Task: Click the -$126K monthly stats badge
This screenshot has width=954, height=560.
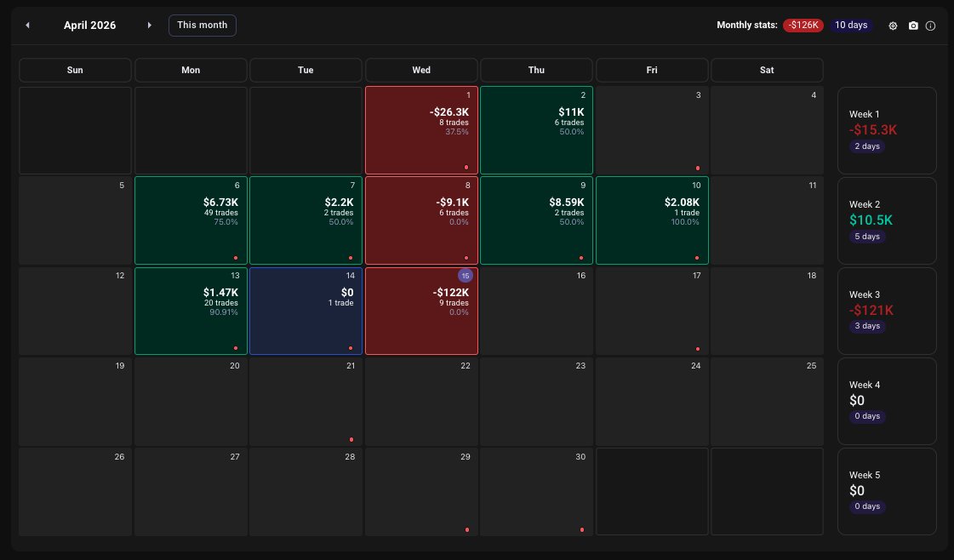Action: tap(803, 25)
